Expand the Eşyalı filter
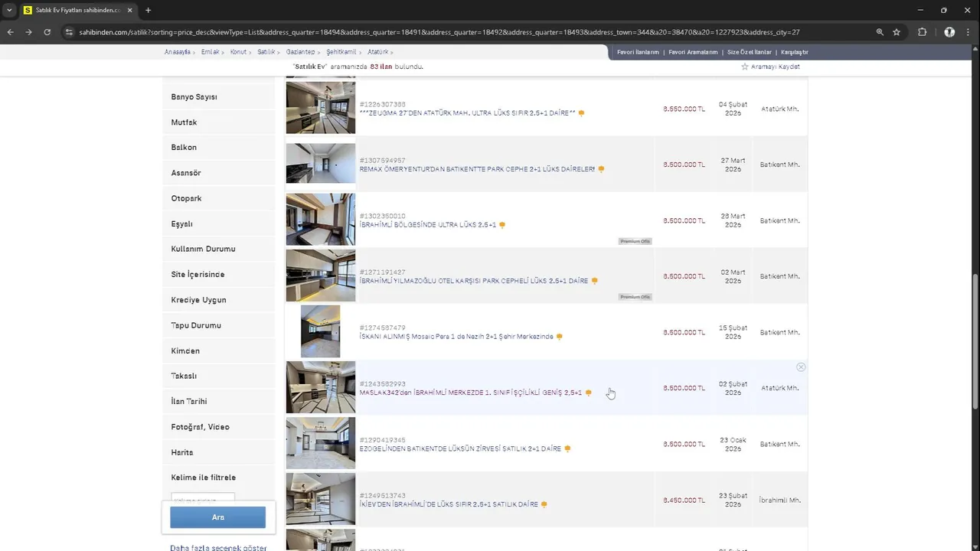This screenshot has height=551, width=980. click(x=217, y=224)
